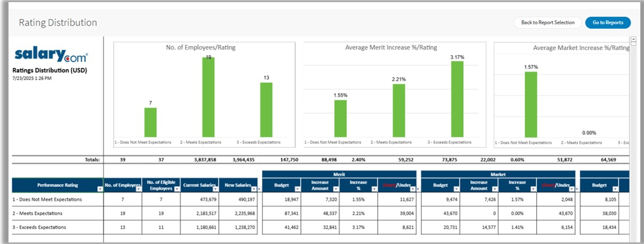Select the 2 - Meets Expectations table row label
The width and height of the screenshot is (644, 244).
[x=38, y=213]
